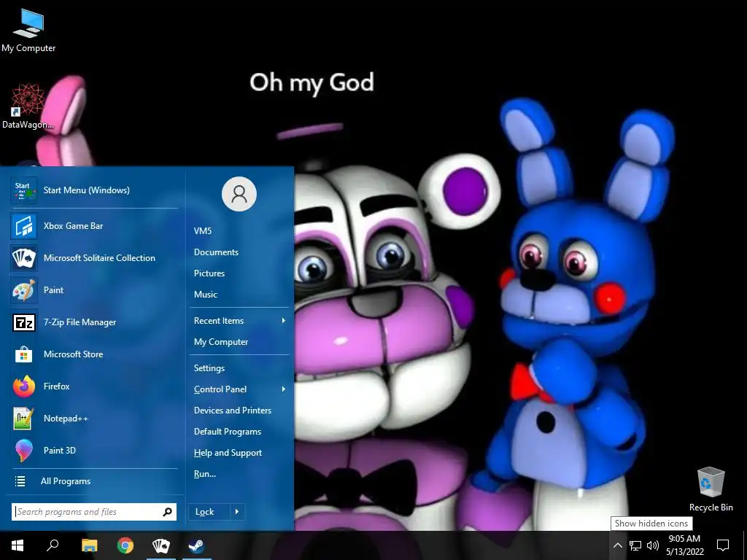Viewport: 747px width, 560px height.
Task: Click the user account avatar
Action: pos(239,194)
